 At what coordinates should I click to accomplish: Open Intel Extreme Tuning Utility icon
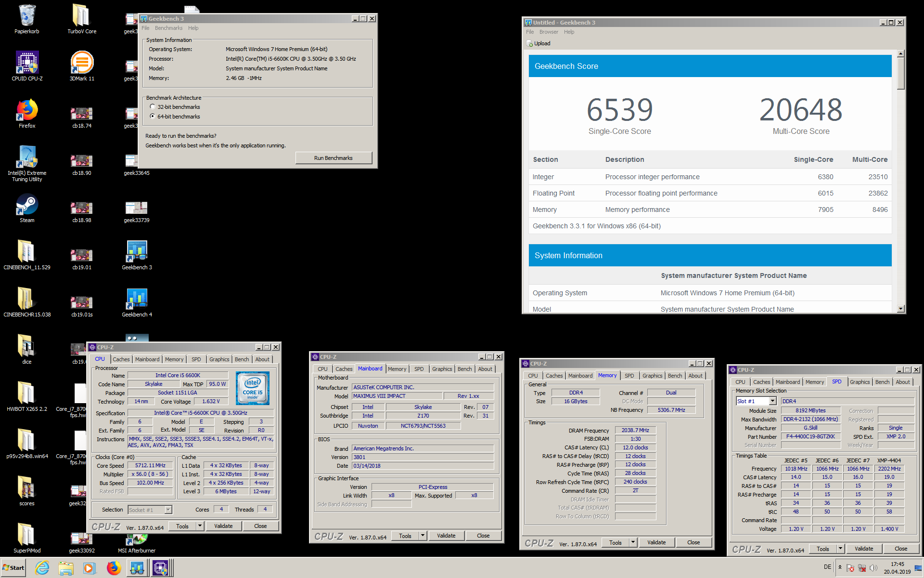tap(27, 164)
